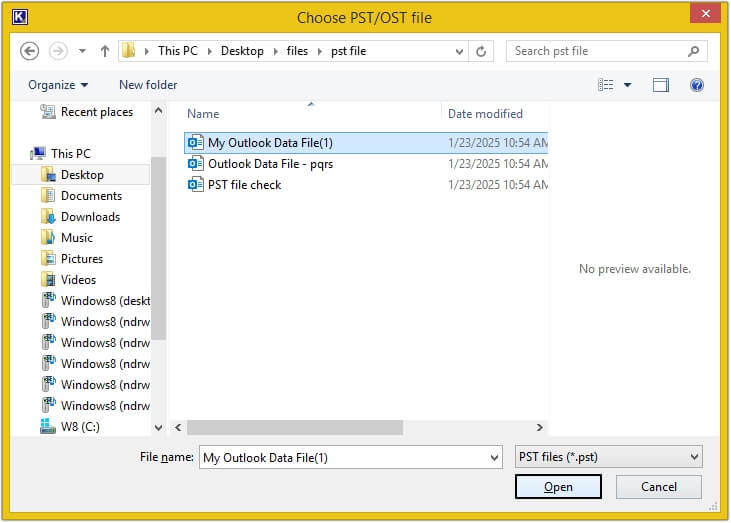Screen dimensions: 731x523
Task: Click the Downloads folder icon
Action: 48,216
